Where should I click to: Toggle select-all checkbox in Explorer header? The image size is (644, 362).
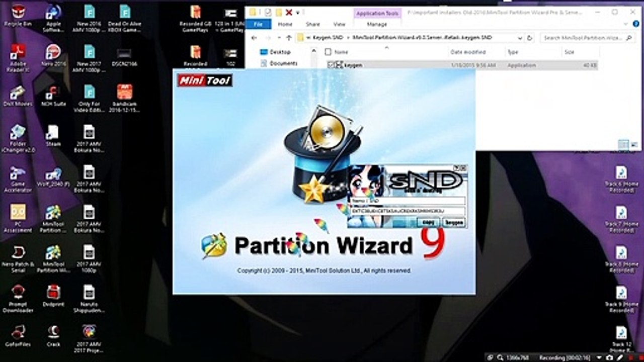point(329,52)
